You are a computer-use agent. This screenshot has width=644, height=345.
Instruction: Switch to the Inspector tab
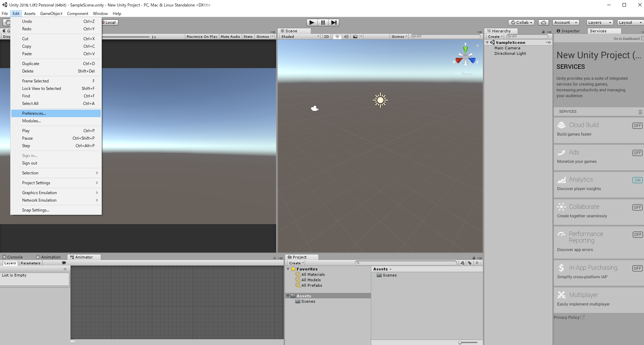tap(568, 31)
